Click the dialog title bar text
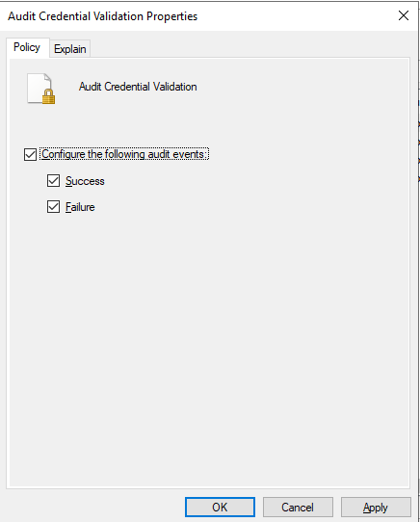This screenshot has height=522, width=420. click(x=102, y=16)
